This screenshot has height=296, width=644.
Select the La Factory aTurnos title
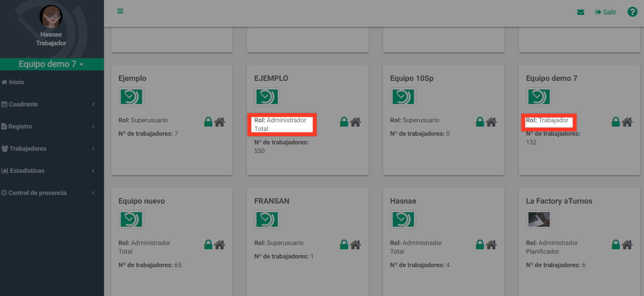559,201
